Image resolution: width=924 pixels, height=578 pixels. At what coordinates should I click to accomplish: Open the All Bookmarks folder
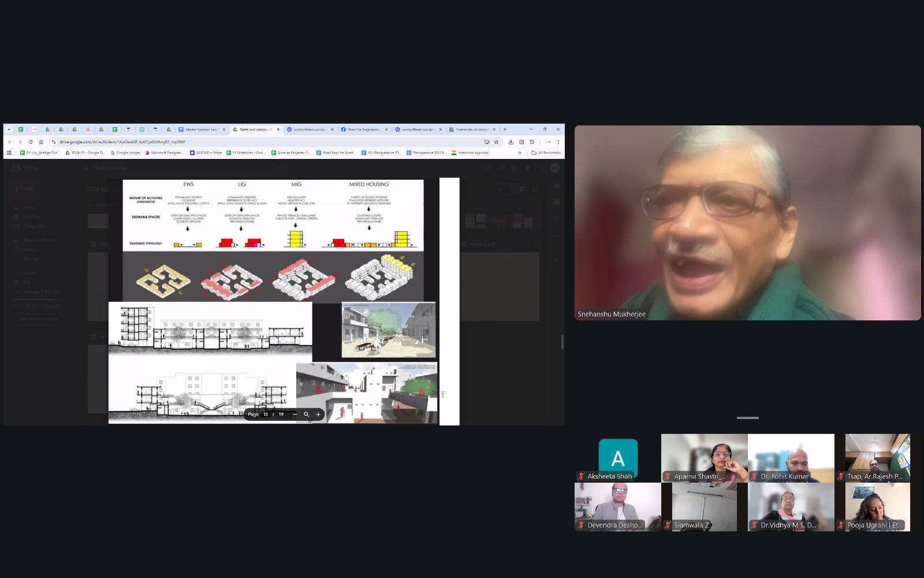click(x=546, y=153)
